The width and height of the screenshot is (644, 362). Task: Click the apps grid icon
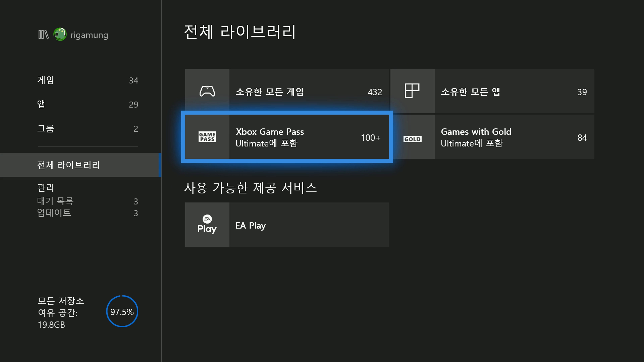click(412, 91)
